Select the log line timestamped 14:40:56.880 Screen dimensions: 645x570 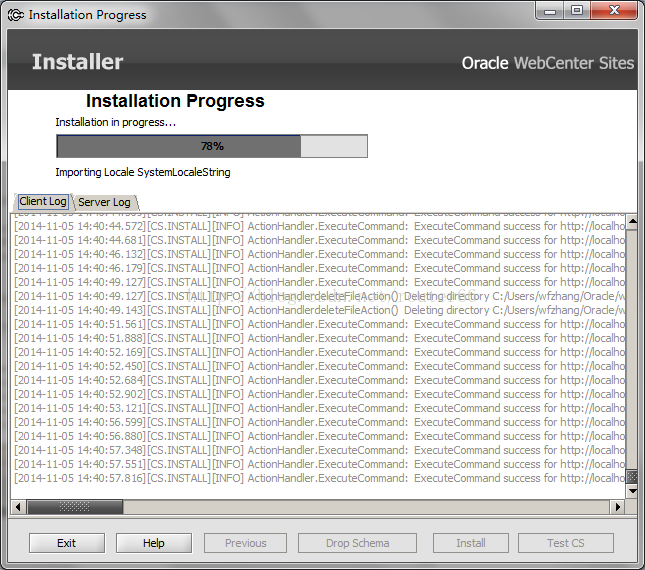tap(319, 436)
